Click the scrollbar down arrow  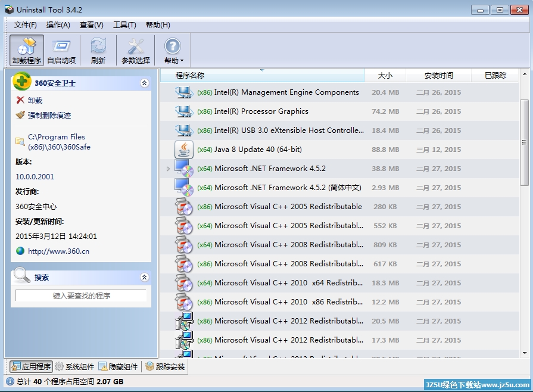(524, 353)
